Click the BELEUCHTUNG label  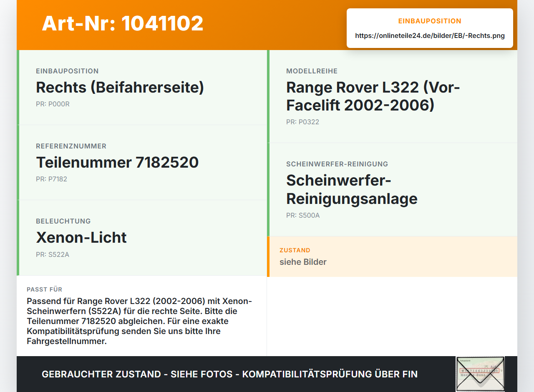[x=63, y=221]
